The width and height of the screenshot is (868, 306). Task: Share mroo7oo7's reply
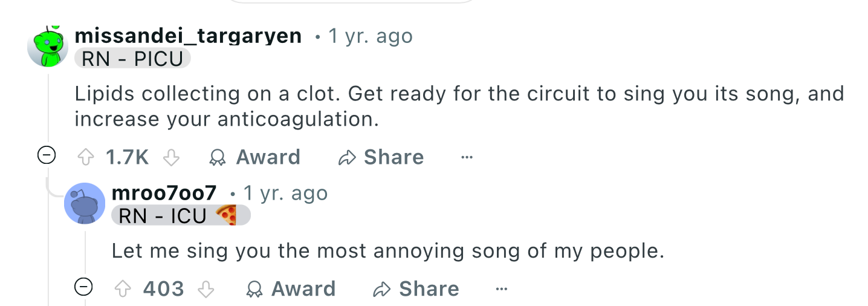click(416, 289)
